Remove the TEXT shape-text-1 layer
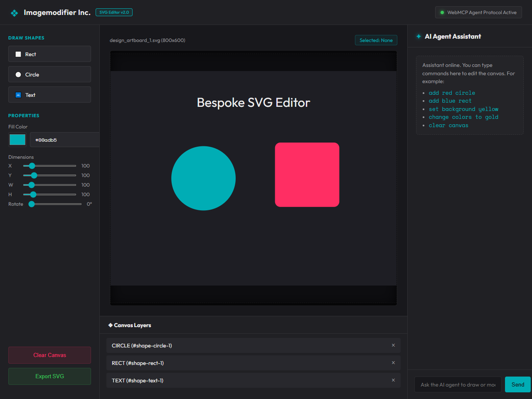 [x=393, y=380]
